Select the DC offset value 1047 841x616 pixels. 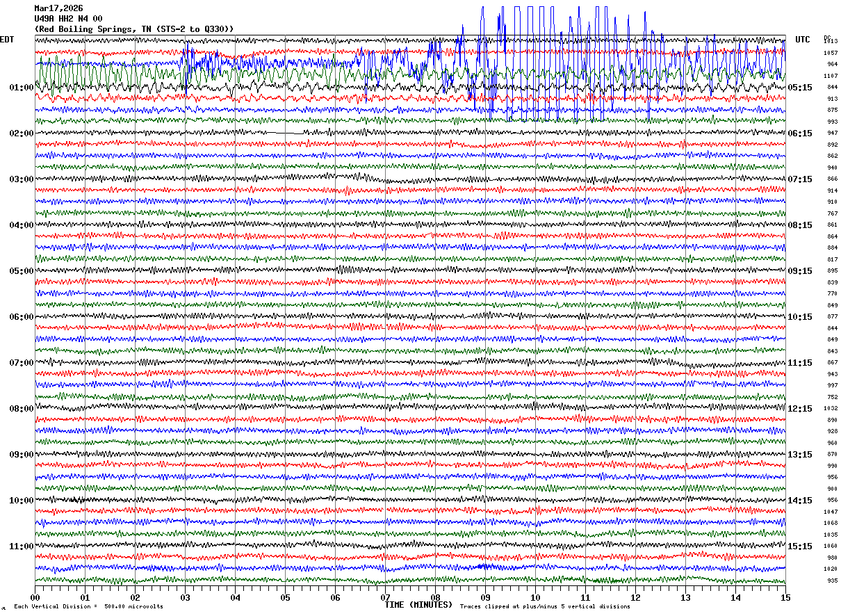coord(831,512)
